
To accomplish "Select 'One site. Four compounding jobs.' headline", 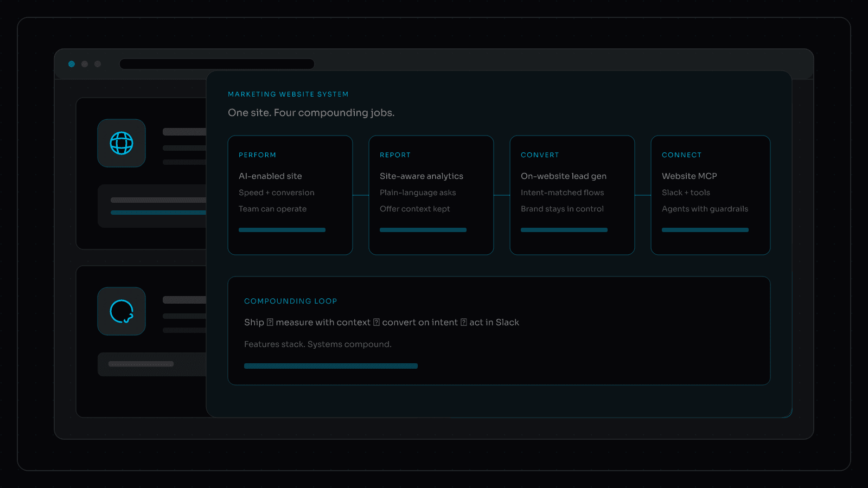I will coord(311,113).
